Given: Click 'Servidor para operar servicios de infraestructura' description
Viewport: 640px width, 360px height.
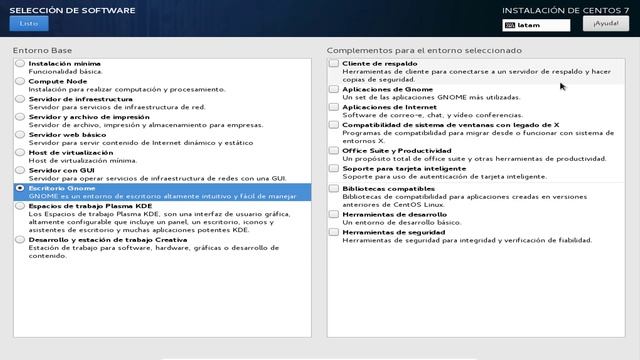Looking at the screenshot, I should pyautogui.click(x=158, y=178).
